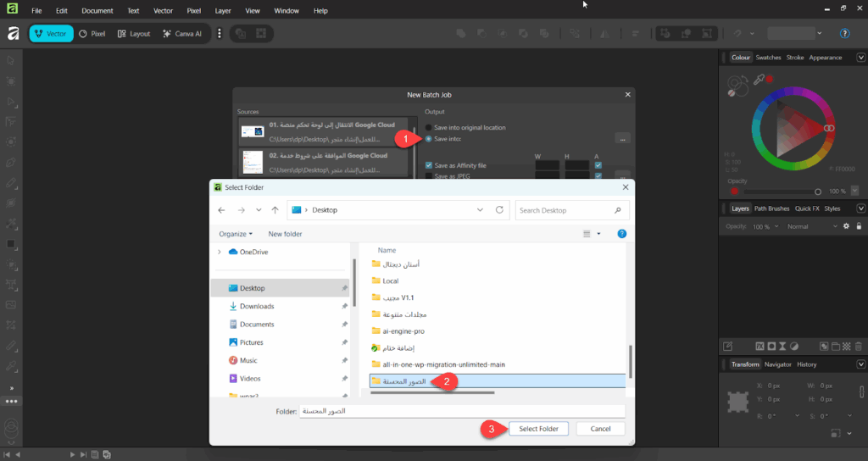Image resolution: width=868 pixels, height=461 pixels.
Task: Click the Cancel button in folder dialog
Action: click(600, 429)
